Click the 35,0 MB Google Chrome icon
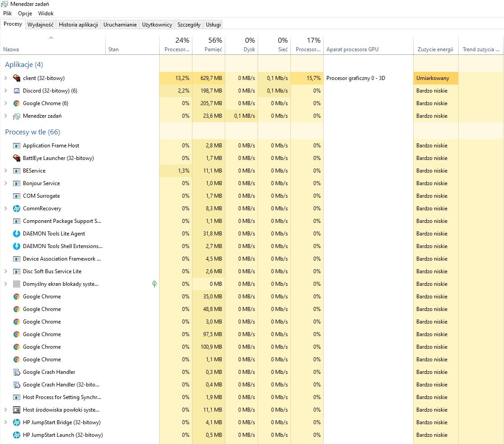Viewport: 504px width, 444px height. coord(16,297)
